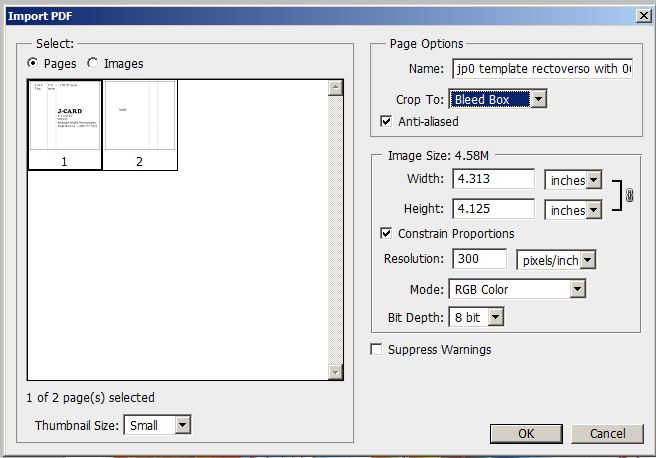
Task: Select the Pages radio button
Action: (34, 64)
